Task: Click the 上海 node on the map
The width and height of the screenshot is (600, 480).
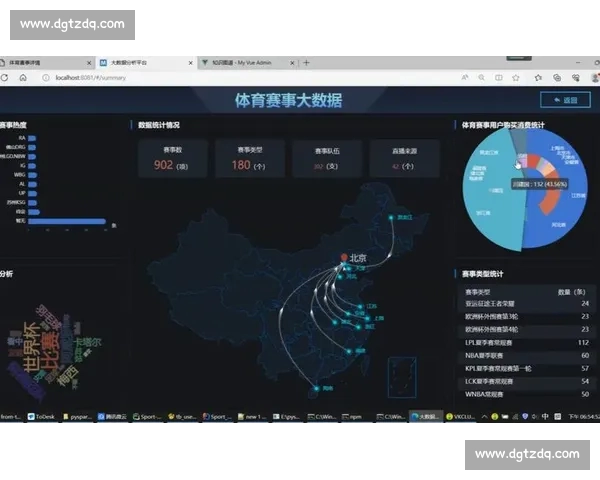Action: pos(367,318)
